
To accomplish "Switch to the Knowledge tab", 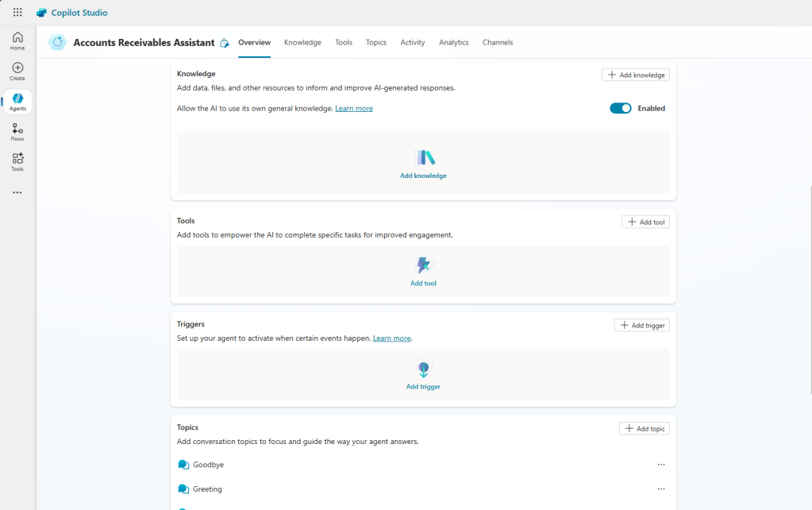I will [x=302, y=43].
